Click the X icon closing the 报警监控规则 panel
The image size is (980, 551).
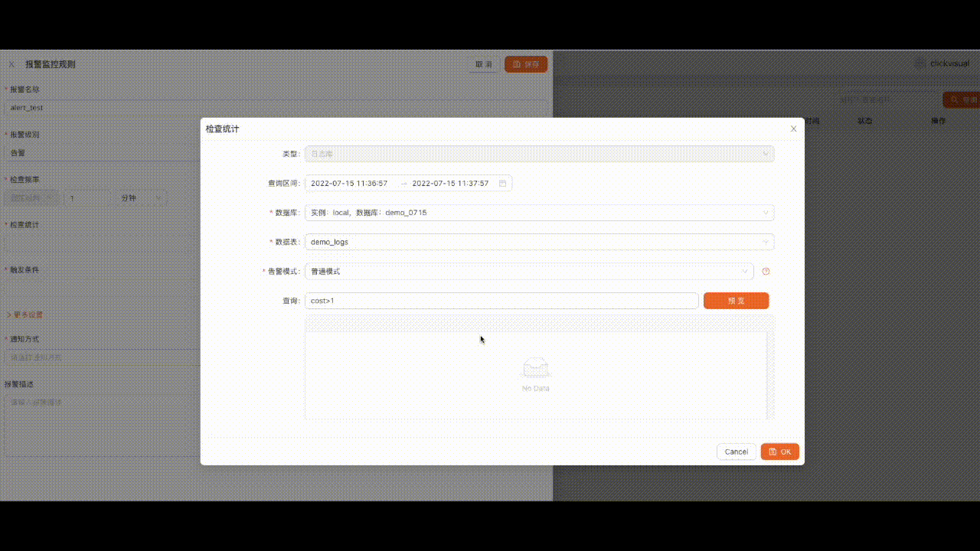pos(11,64)
